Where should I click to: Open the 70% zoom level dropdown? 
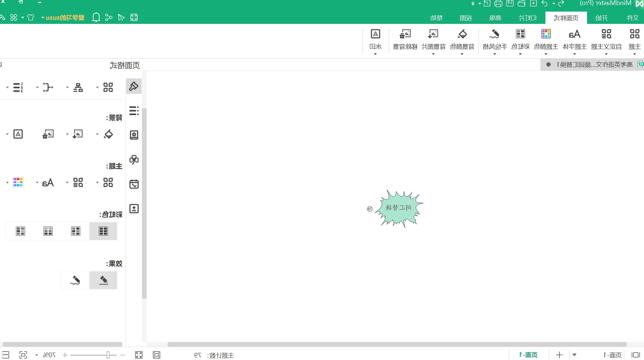pos(37,355)
